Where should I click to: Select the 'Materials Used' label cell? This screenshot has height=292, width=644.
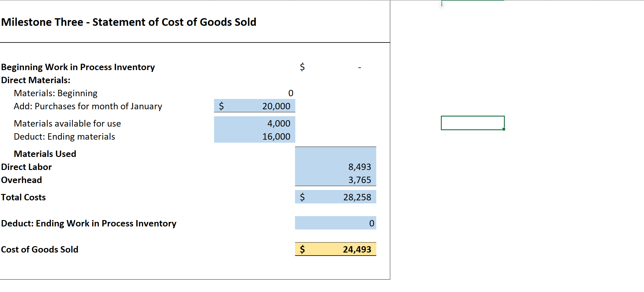(45, 154)
